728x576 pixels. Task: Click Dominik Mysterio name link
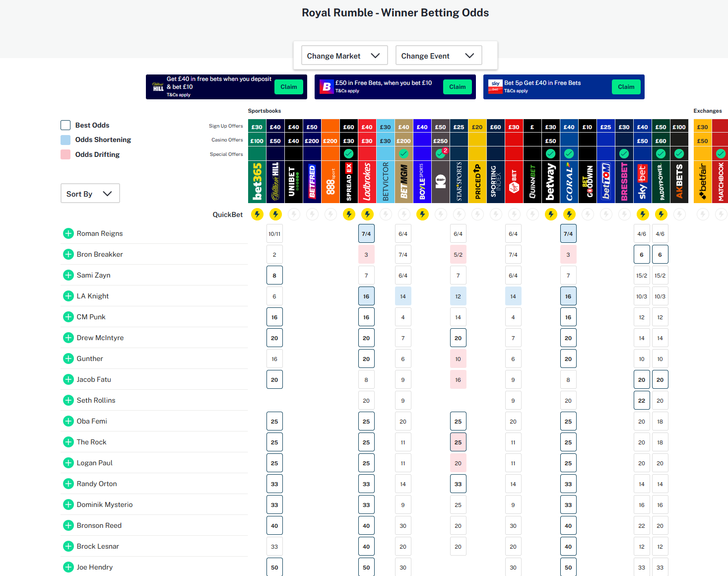(105, 504)
